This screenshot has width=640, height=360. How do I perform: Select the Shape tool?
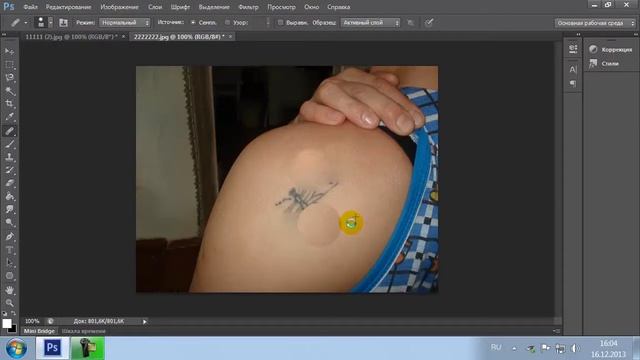tap(9, 276)
